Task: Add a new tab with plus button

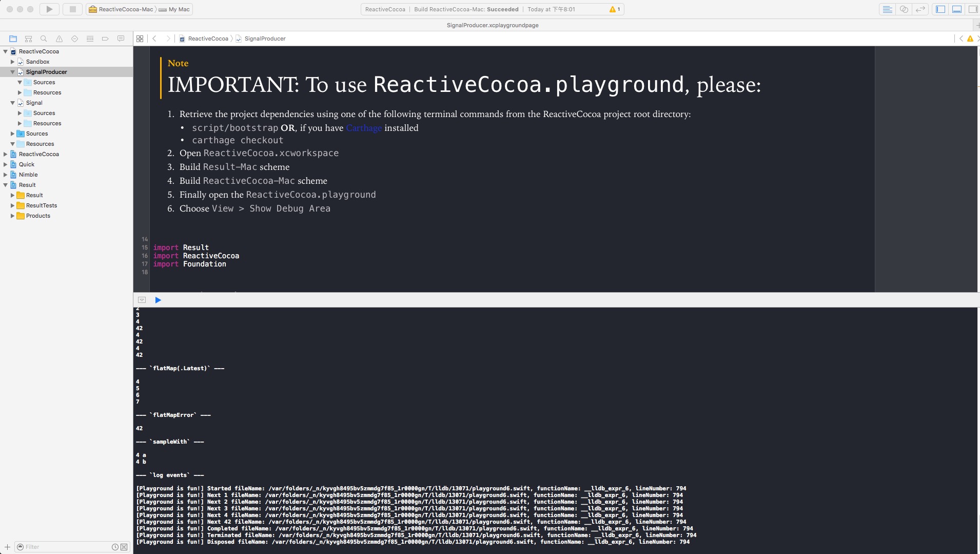Action: point(977,25)
